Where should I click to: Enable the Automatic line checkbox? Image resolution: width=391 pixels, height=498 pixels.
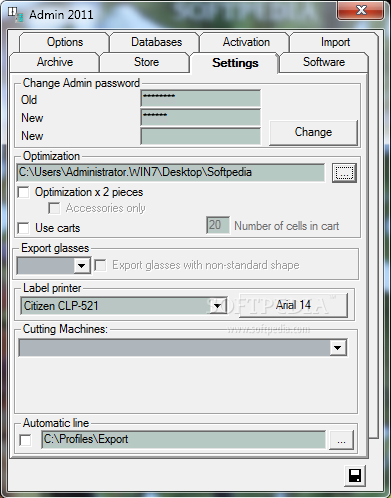[x=25, y=440]
